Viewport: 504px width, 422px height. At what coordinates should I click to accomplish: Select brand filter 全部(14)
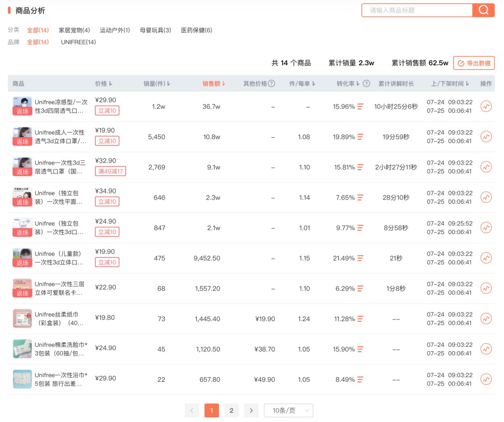tap(38, 42)
